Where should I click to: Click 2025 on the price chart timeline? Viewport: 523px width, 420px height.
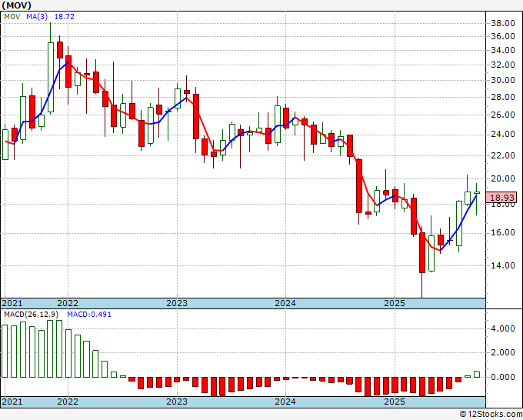[395, 303]
